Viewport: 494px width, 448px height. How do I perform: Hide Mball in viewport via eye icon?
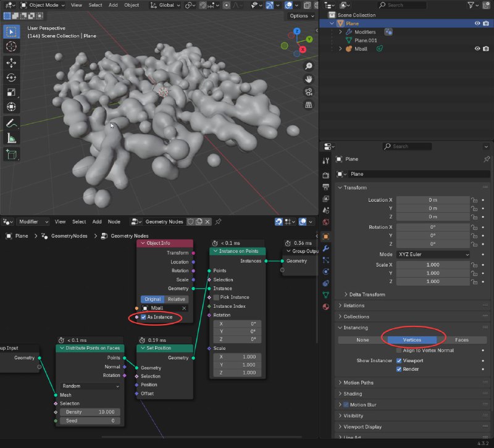[x=477, y=49]
